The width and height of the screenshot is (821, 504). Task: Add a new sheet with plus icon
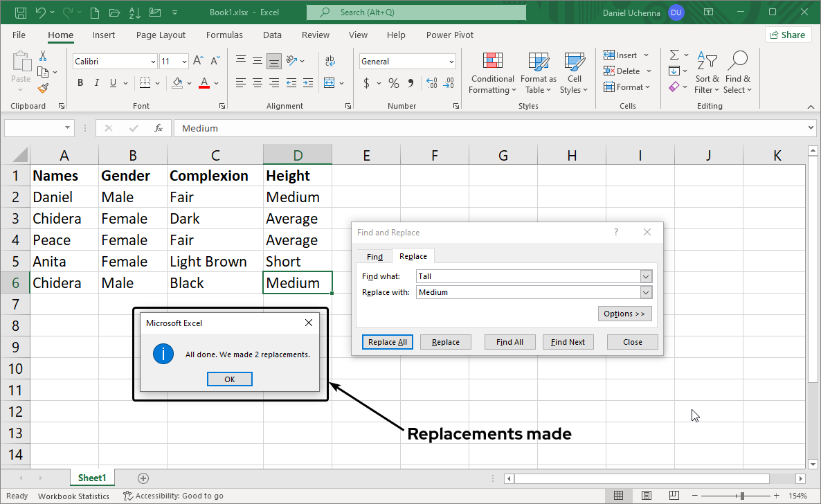(143, 478)
